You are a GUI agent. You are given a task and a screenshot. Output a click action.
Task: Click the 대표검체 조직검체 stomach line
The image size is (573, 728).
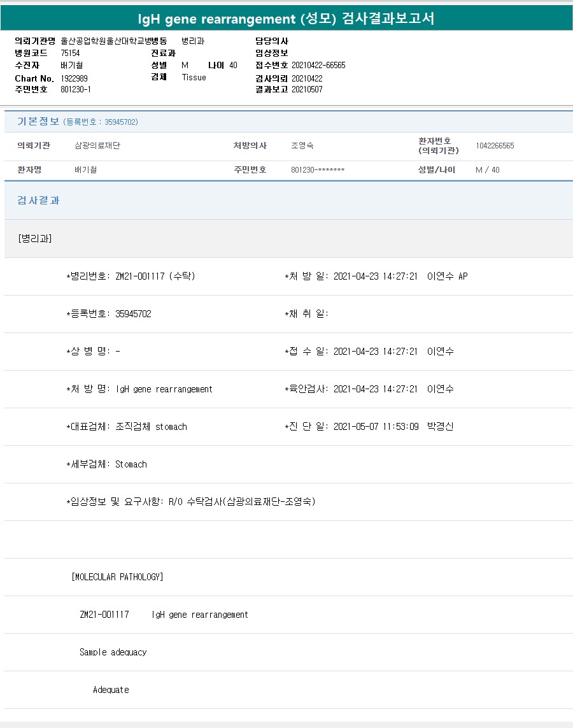click(x=127, y=427)
